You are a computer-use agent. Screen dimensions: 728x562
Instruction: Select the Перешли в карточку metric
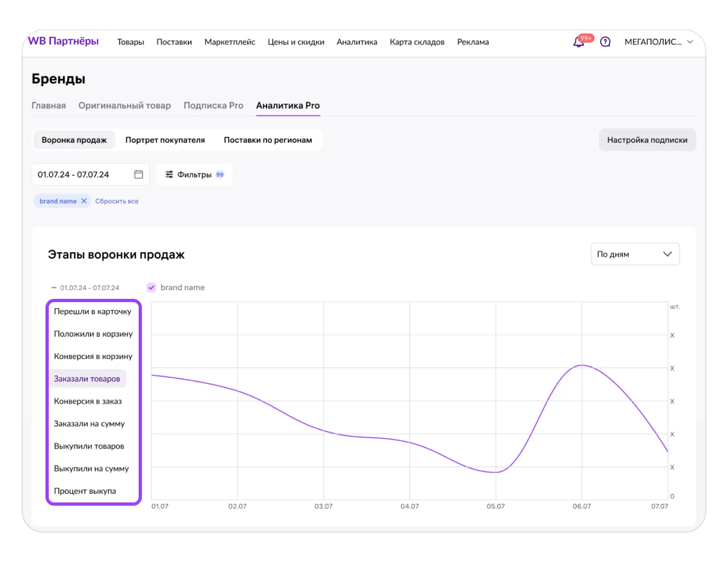[93, 311]
